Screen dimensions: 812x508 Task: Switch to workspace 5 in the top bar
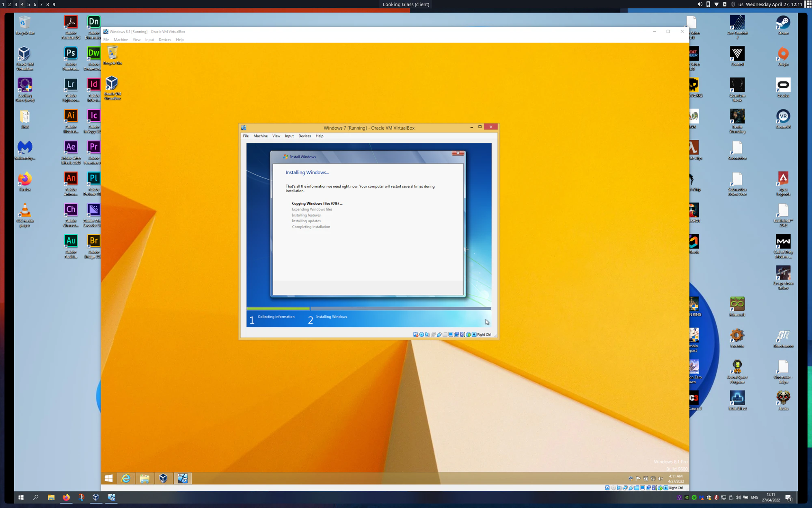[28, 4]
